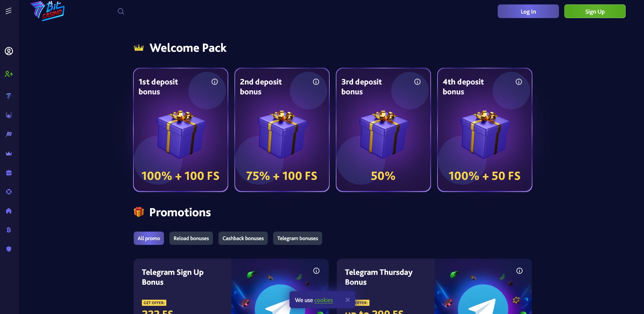Show Telegram bonuses promotions
The width and height of the screenshot is (644, 314).
tap(298, 238)
